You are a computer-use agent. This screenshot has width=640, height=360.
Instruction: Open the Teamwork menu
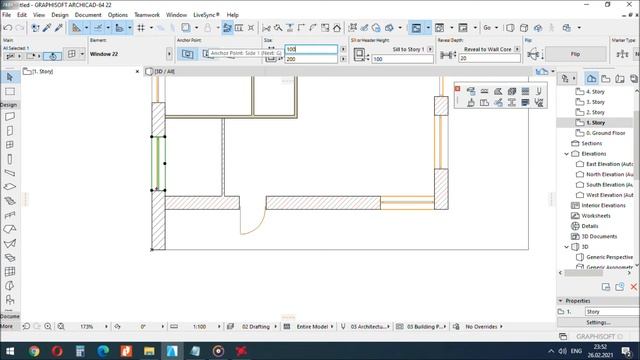coord(147,15)
